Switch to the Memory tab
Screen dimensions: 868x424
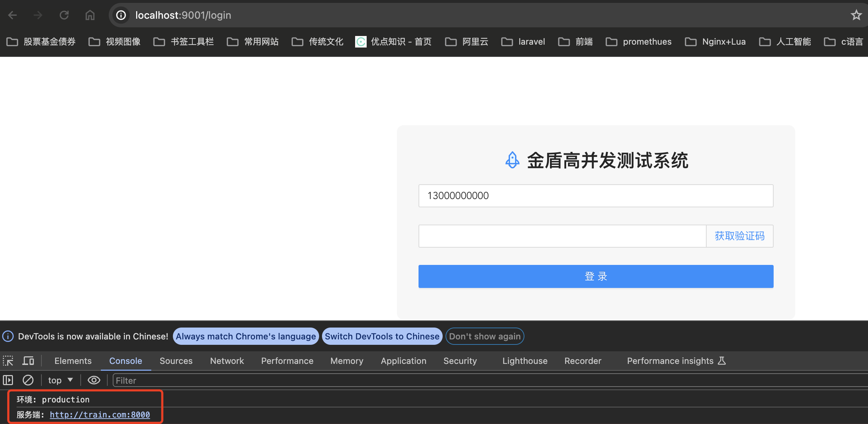(347, 361)
